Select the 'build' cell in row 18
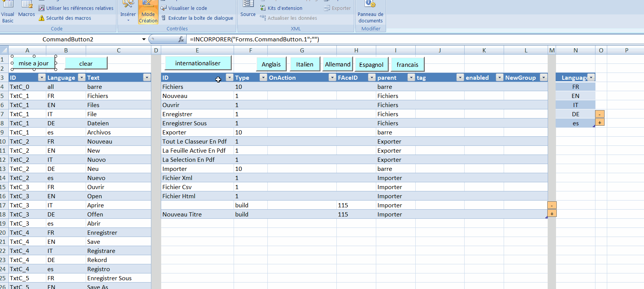The height and width of the screenshot is (289, 644). coord(251,214)
